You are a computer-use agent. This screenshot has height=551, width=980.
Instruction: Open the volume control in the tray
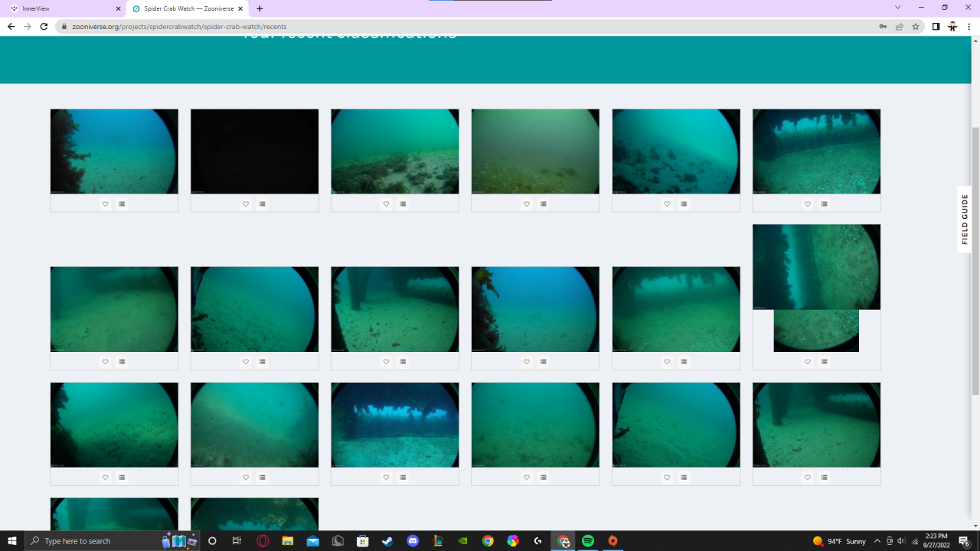point(900,541)
